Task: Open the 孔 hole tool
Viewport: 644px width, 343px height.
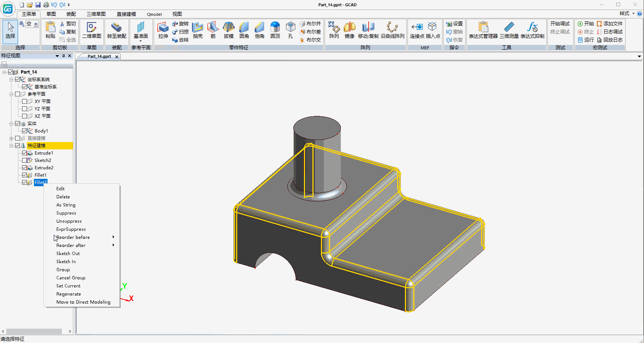Action: point(290,30)
